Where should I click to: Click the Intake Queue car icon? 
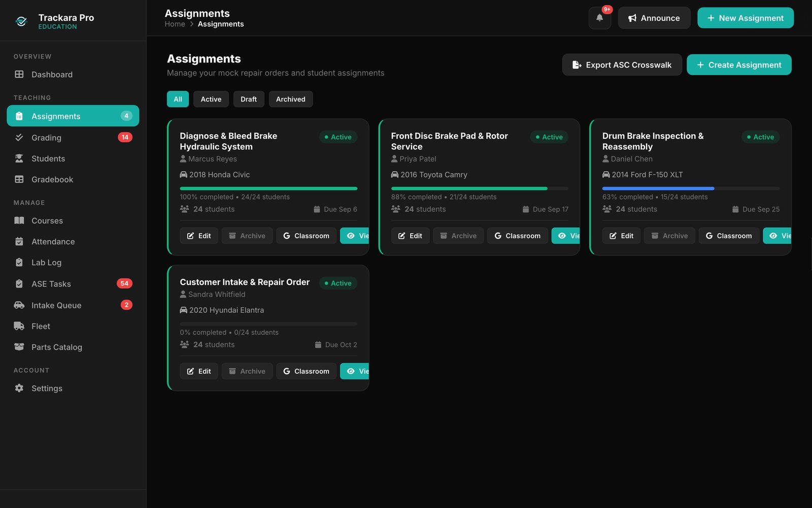tap(19, 305)
